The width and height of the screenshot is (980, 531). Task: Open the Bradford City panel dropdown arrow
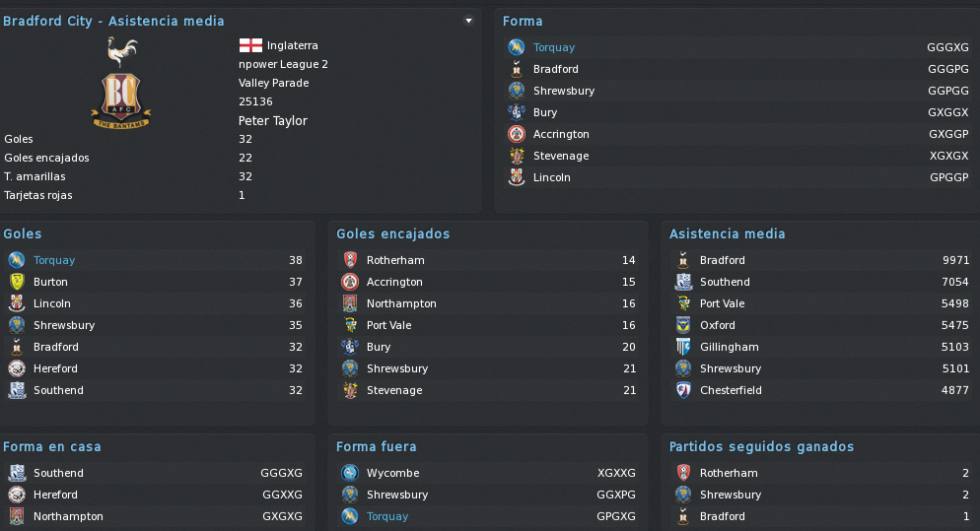pos(468,21)
